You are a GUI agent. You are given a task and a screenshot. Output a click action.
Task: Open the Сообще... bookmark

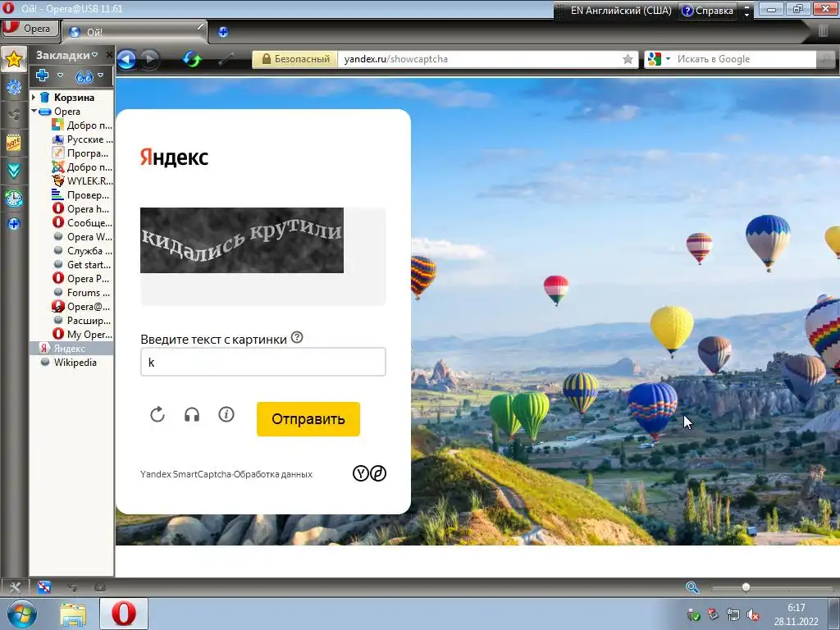point(82,223)
